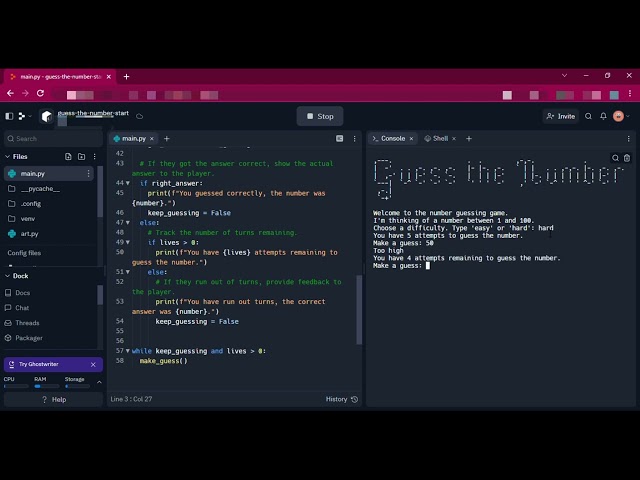Image resolution: width=640 pixels, height=480 pixels.
Task: Click the Line 3 : Col 27 indicator
Action: click(x=131, y=399)
